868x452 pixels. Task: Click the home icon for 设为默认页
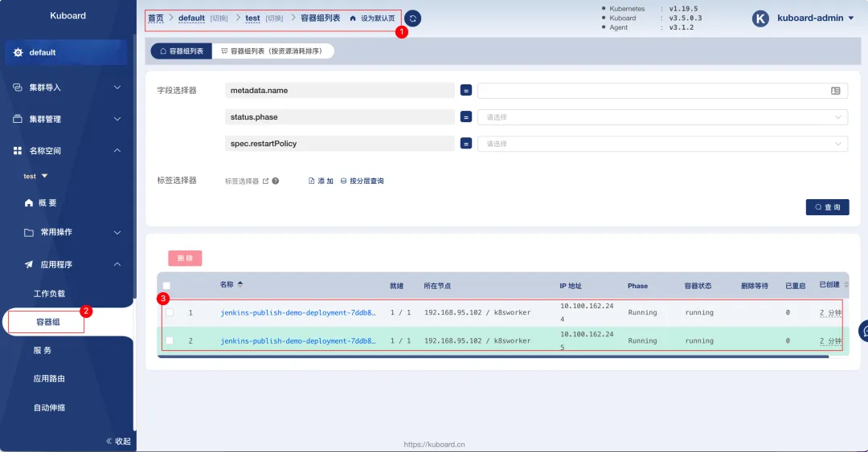[353, 18]
